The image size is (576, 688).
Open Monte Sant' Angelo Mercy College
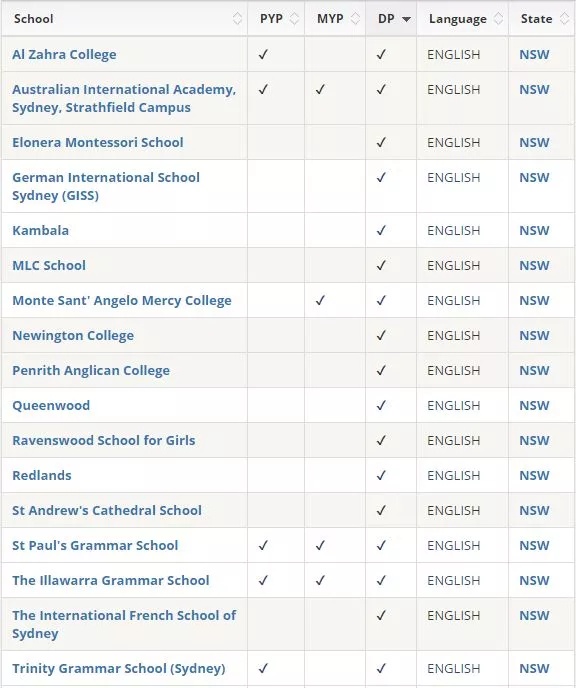click(122, 301)
